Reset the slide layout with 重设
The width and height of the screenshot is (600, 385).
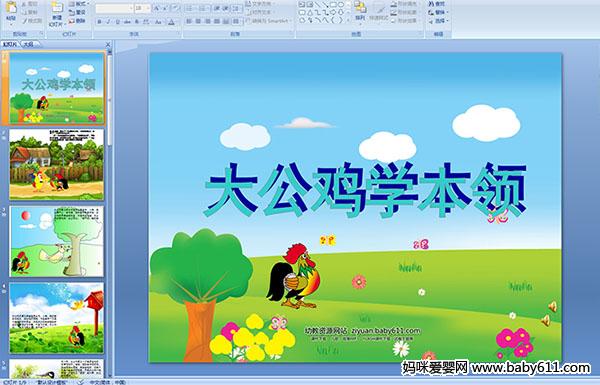[x=77, y=13]
